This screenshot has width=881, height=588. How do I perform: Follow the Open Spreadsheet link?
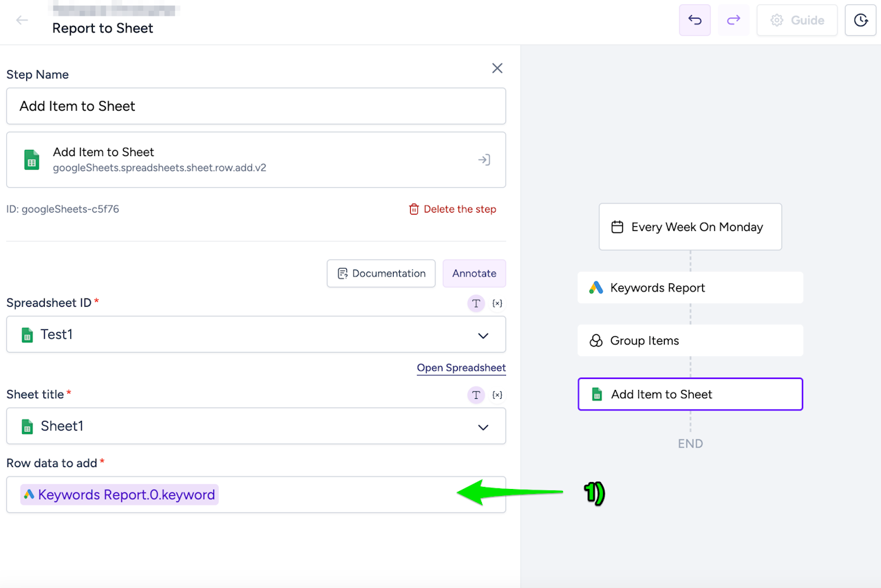point(461,368)
